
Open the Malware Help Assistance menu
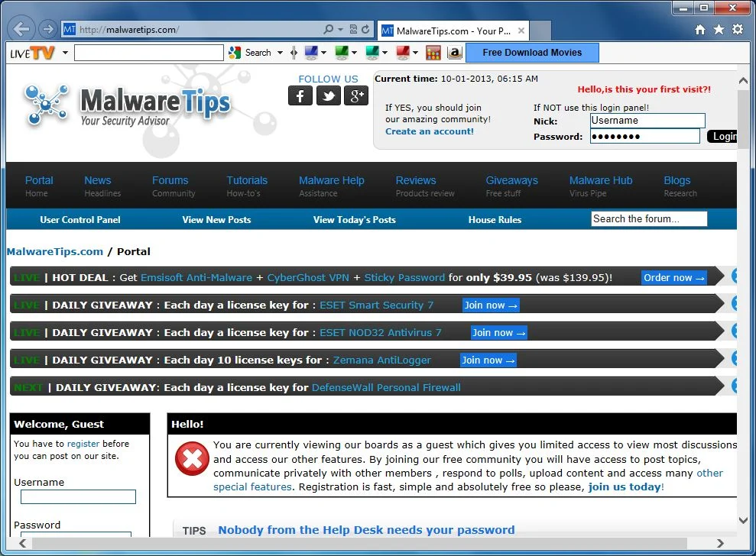point(332,186)
